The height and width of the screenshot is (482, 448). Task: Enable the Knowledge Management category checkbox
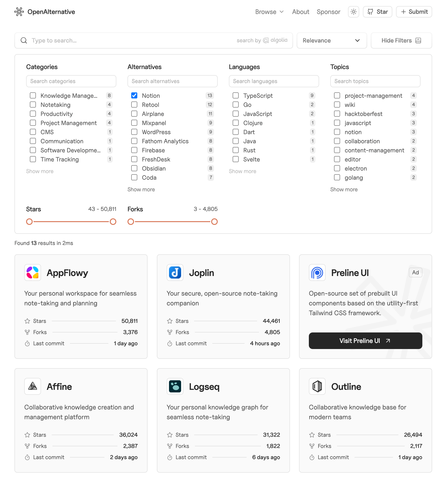33,96
